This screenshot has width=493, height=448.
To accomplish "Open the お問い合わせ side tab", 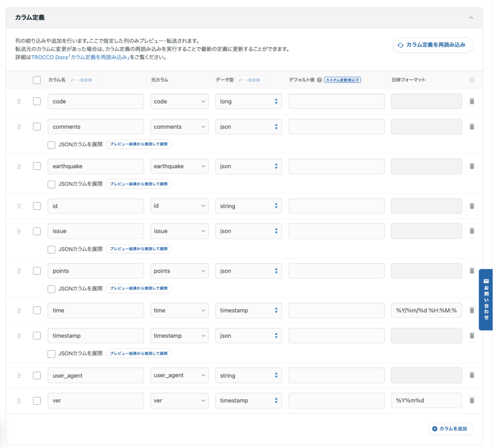I will (x=486, y=299).
